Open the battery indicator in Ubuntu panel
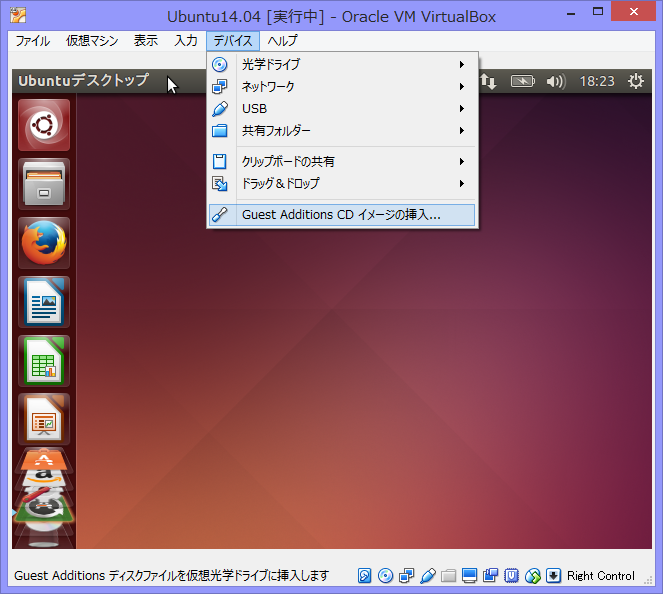This screenshot has width=663, height=594. coord(523,81)
